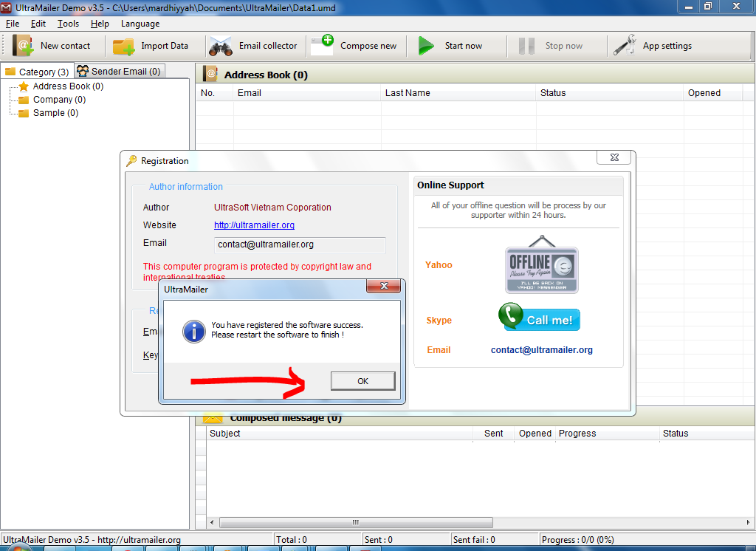Select Address Book (0) tree item
Viewport: 756px width, 551px height.
click(68, 86)
